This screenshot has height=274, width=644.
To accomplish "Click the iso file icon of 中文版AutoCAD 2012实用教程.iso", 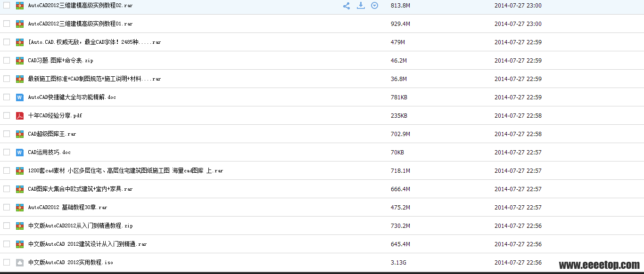I will pyautogui.click(x=20, y=263).
